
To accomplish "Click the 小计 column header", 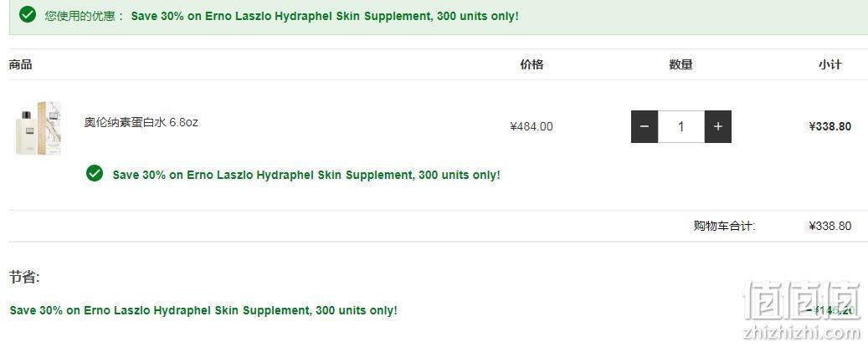I will click(x=829, y=64).
